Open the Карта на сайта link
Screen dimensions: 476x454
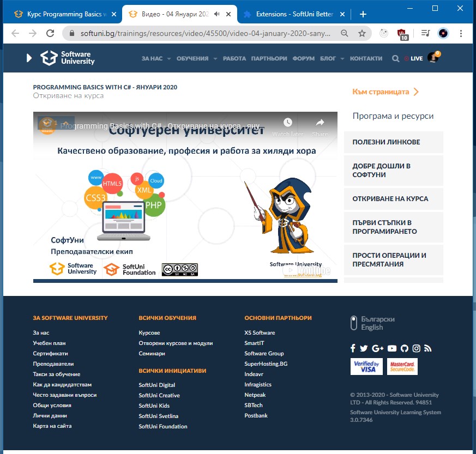point(52,426)
